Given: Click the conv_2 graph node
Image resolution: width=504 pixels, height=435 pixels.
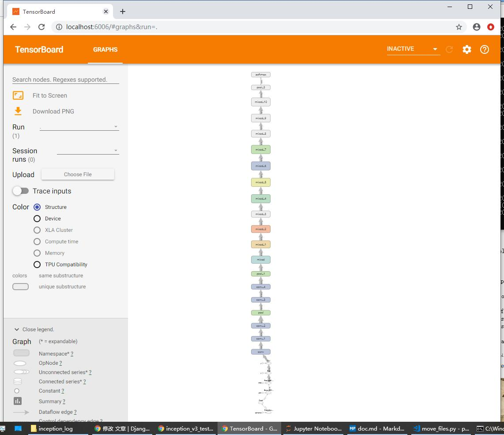Looking at the screenshot, I should coord(261,326).
